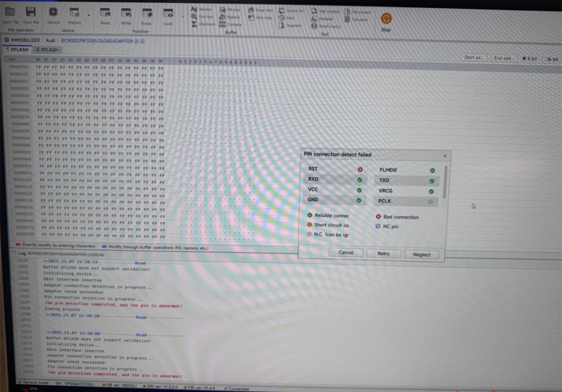Click the Checksum sigma icon
Viewport: 562px width, 392px height.
point(194,24)
